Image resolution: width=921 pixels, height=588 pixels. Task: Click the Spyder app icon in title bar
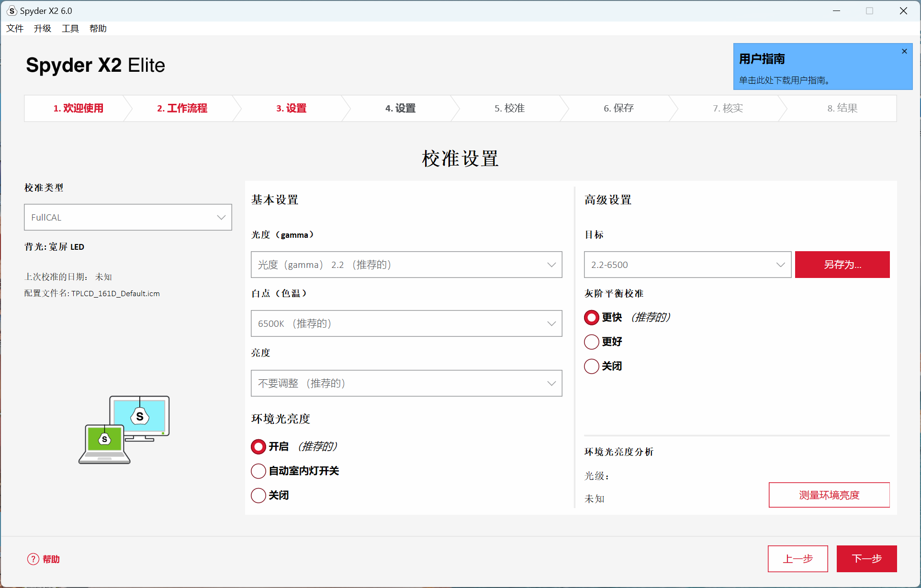pyautogui.click(x=12, y=11)
